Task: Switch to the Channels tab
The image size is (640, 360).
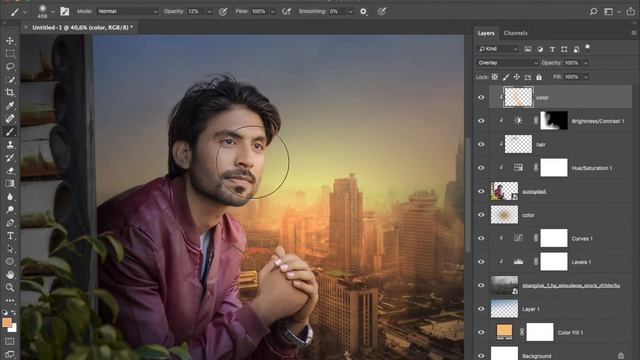Action: pyautogui.click(x=516, y=33)
